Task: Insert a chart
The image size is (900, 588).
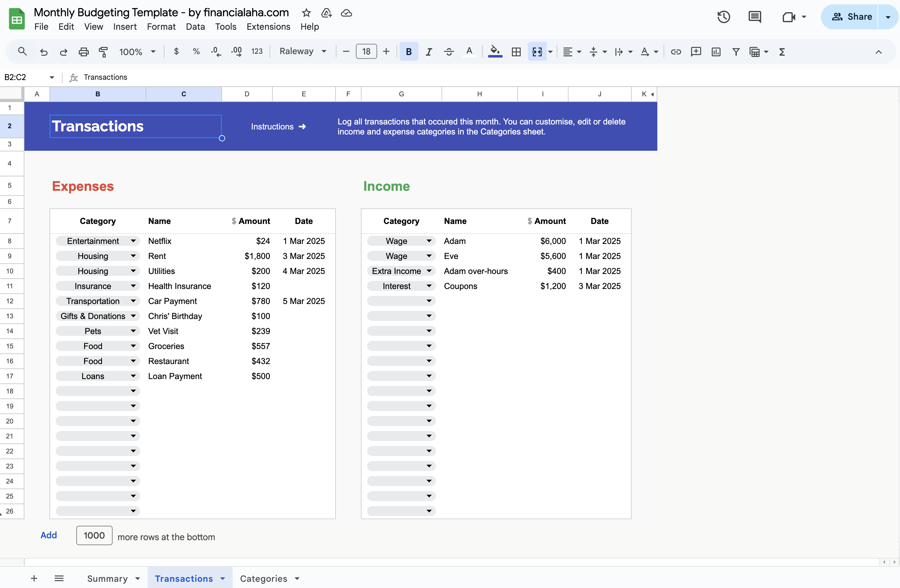Action: click(716, 51)
